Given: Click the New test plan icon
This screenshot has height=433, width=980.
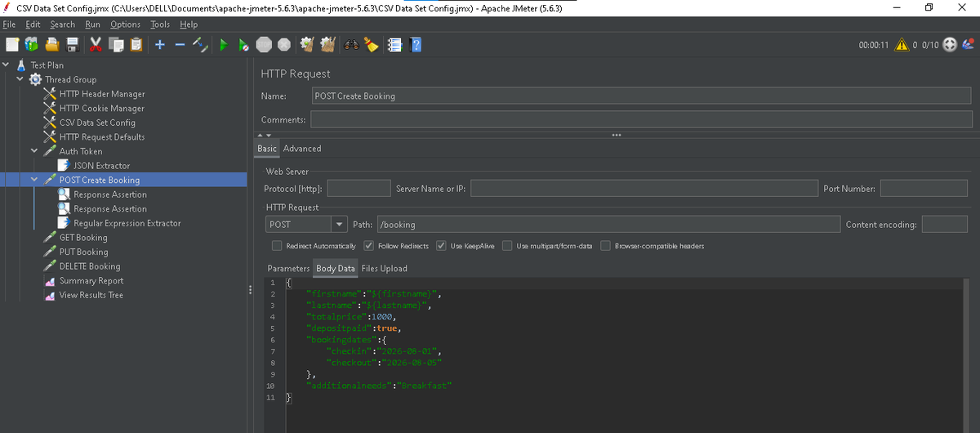Looking at the screenshot, I should [x=12, y=44].
